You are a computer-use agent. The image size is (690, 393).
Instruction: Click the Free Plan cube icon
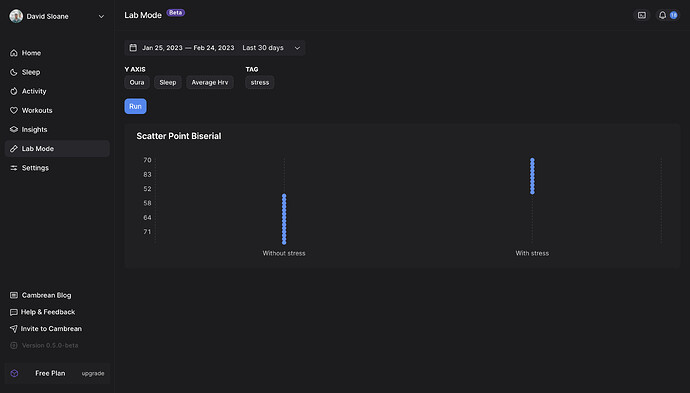coord(15,373)
